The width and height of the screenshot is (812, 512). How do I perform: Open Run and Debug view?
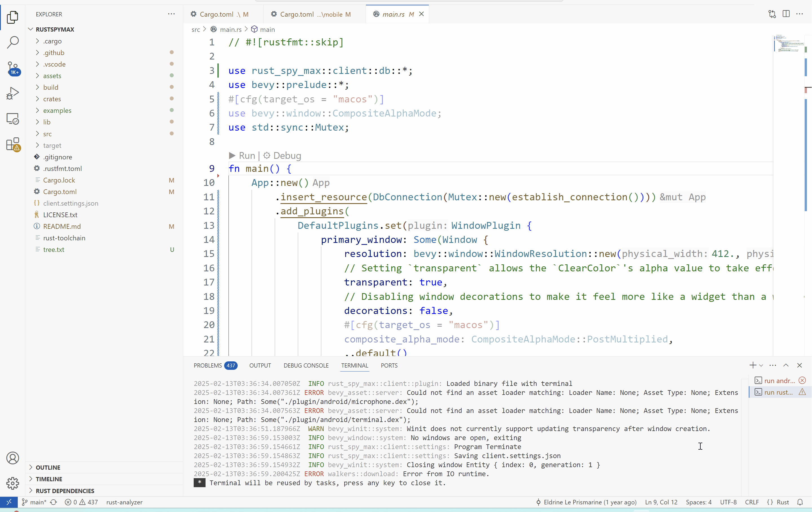(x=12, y=93)
